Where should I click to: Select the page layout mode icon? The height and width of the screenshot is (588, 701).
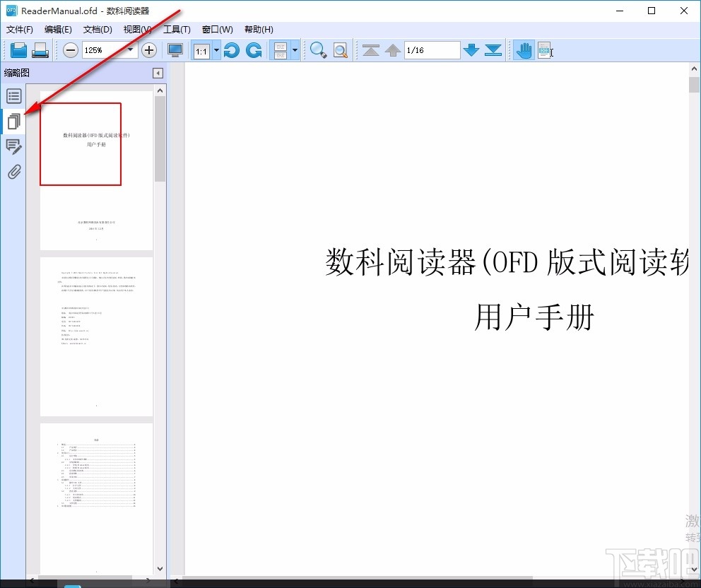point(281,50)
